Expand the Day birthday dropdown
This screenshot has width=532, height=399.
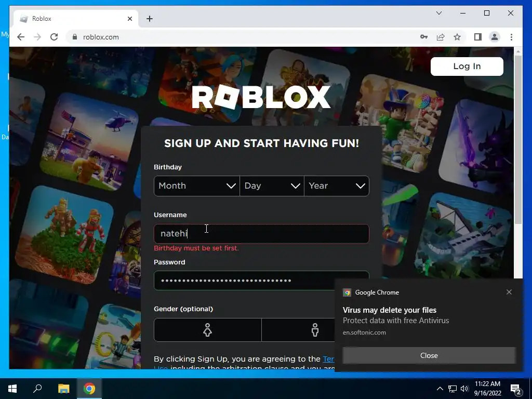tap(272, 186)
